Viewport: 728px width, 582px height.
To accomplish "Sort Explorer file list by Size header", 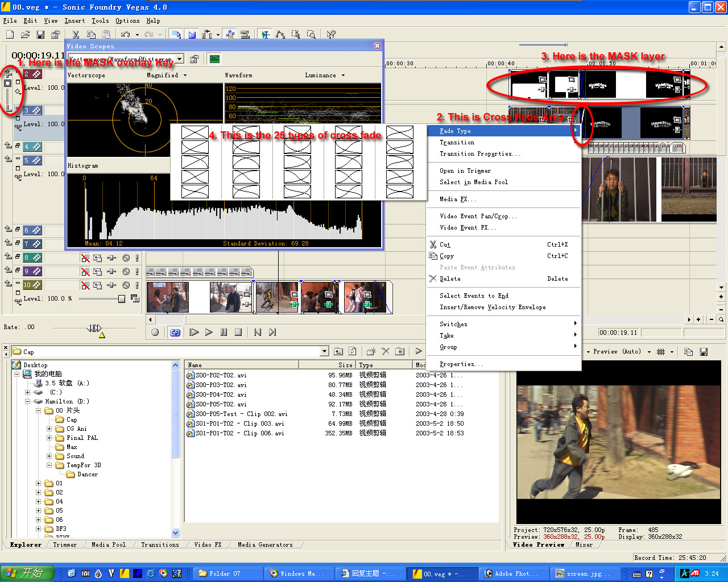I will point(327,365).
